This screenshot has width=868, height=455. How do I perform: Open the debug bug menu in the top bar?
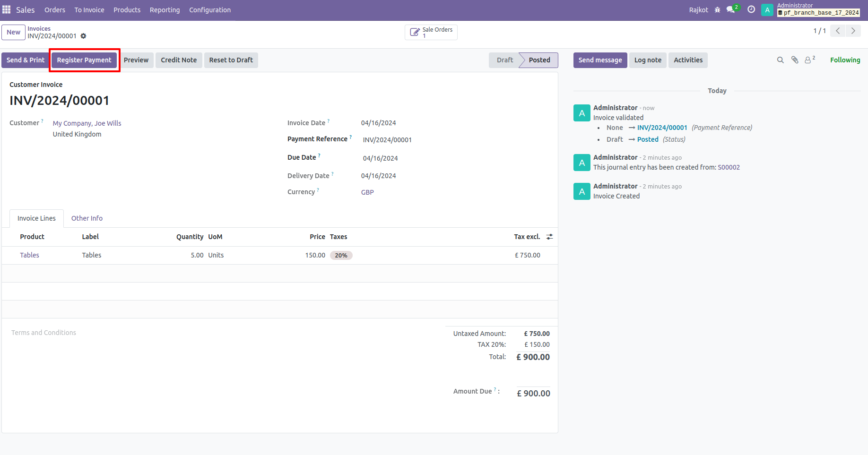click(718, 9)
